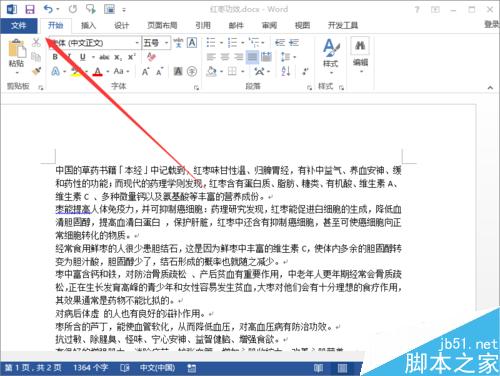
Task: Apply the red font color A
Action: 97,71
